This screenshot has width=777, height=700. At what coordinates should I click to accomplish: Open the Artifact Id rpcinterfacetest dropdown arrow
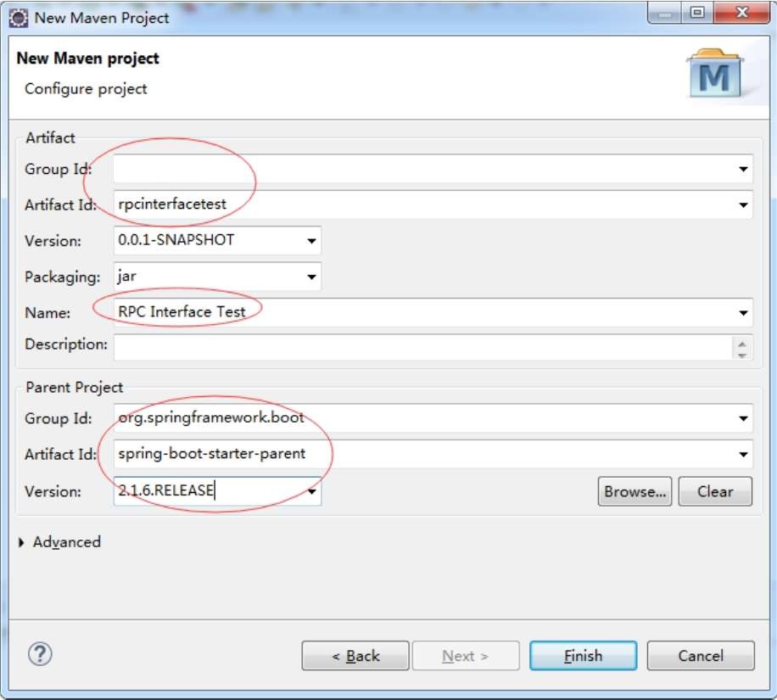tap(743, 204)
